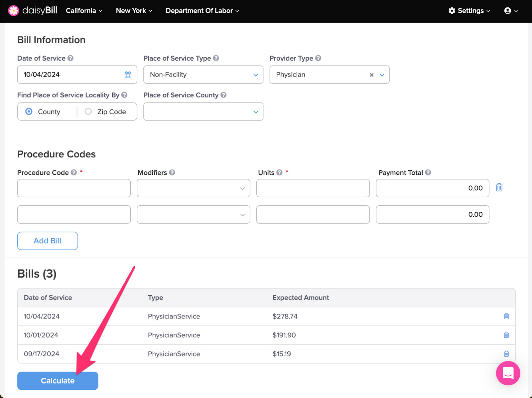Image resolution: width=532 pixels, height=398 pixels.
Task: Show help for Place of Service County
Action: pyautogui.click(x=223, y=95)
